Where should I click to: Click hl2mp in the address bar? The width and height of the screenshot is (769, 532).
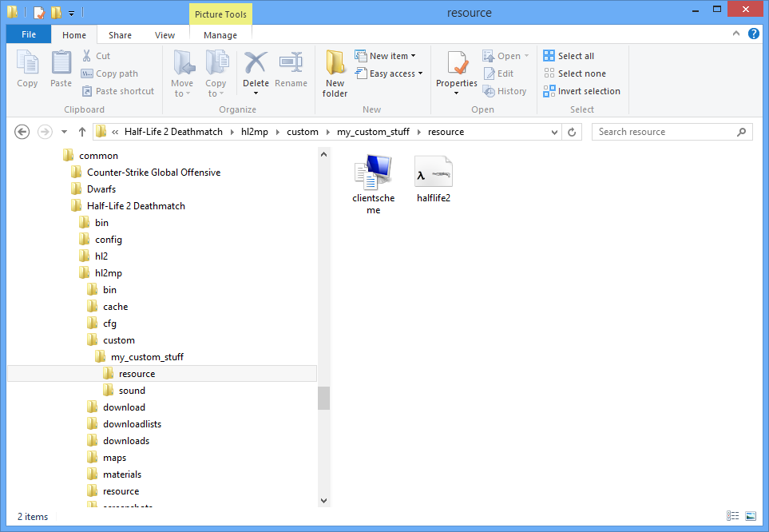pyautogui.click(x=255, y=132)
